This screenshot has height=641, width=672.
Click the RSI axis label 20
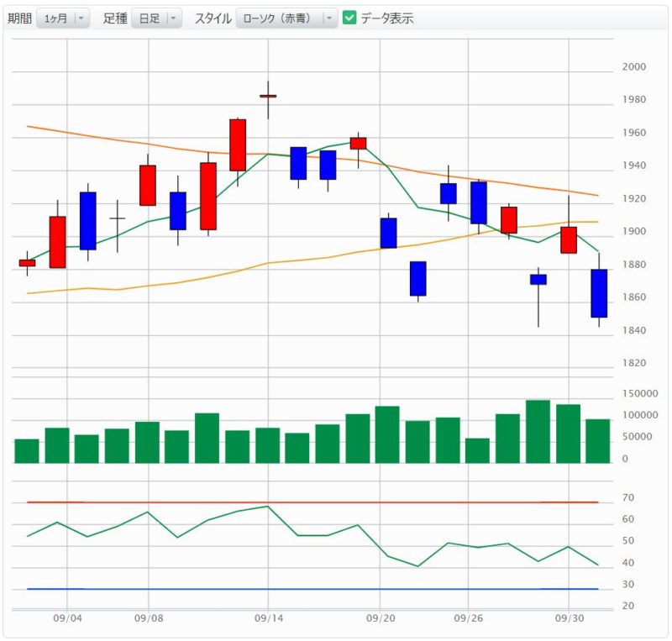click(627, 606)
